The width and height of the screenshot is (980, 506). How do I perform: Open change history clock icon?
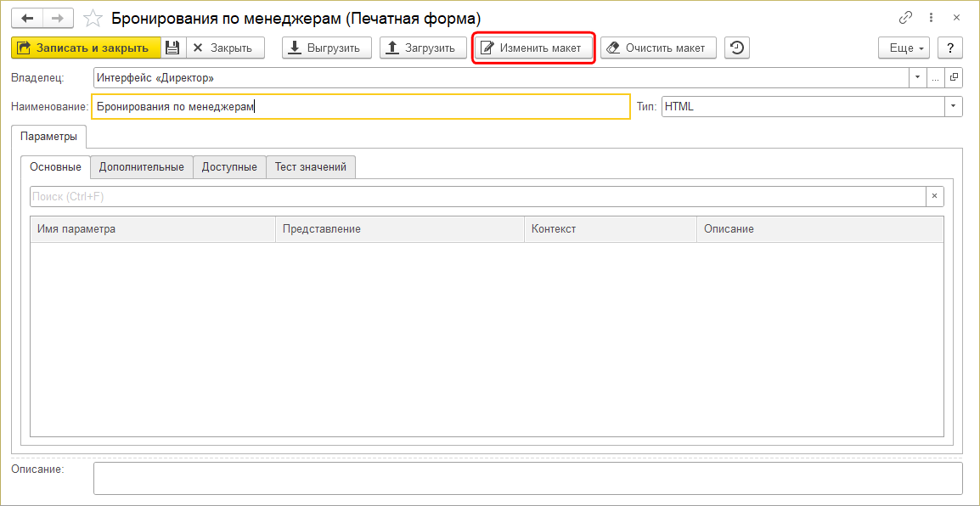737,48
